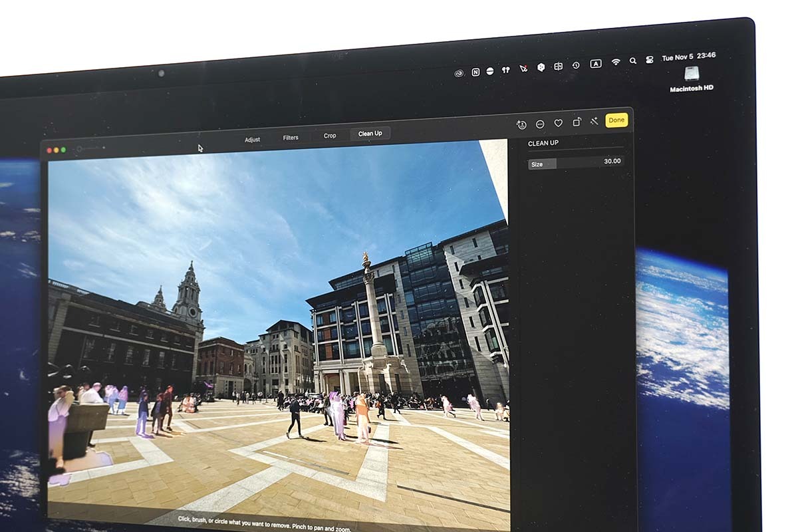798x532 pixels.
Task: Adjust the Clean Up Size slider
Action: pyautogui.click(x=575, y=162)
